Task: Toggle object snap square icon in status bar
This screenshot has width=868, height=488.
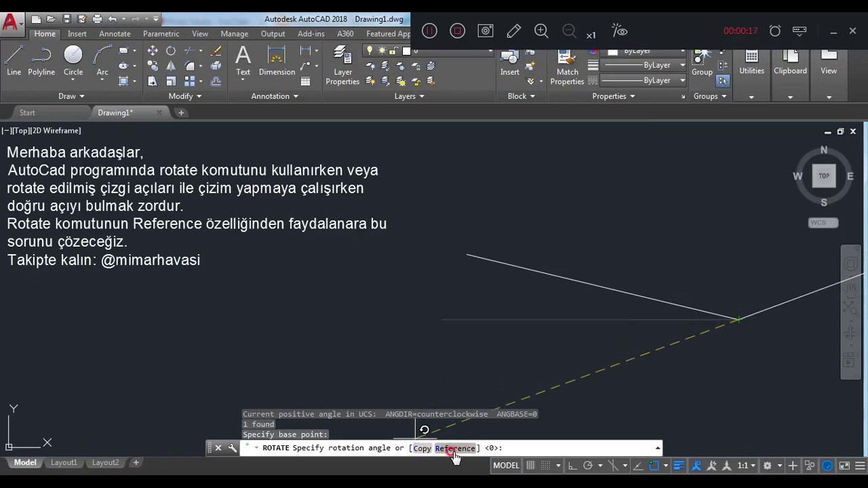Action: tap(654, 466)
